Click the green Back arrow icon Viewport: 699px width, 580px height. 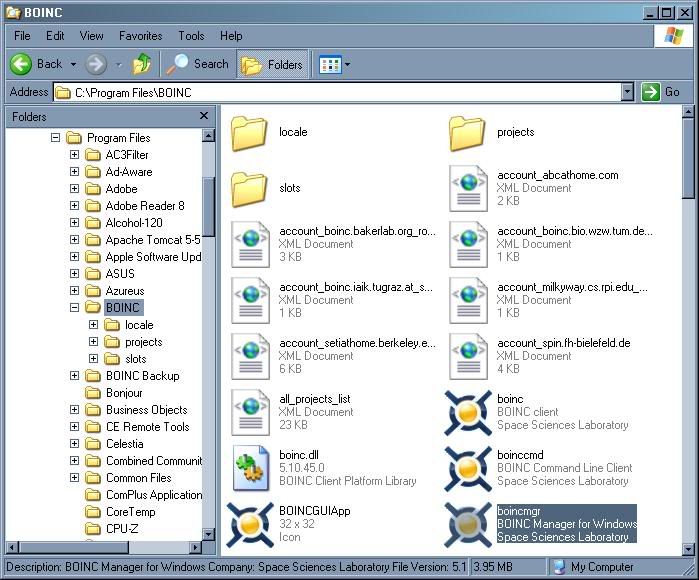[21, 65]
